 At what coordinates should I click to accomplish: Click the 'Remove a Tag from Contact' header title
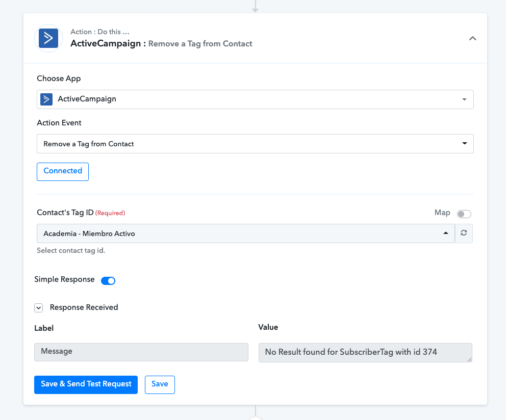coord(200,43)
